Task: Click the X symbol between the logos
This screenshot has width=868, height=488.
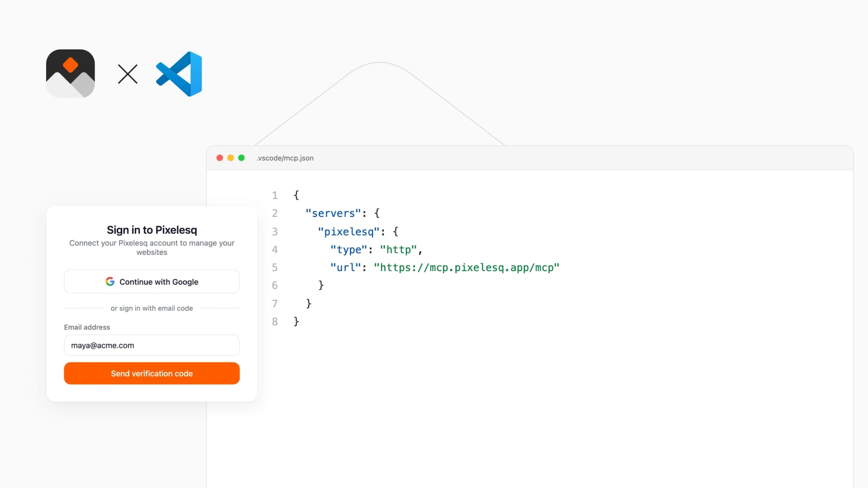Action: 127,74
